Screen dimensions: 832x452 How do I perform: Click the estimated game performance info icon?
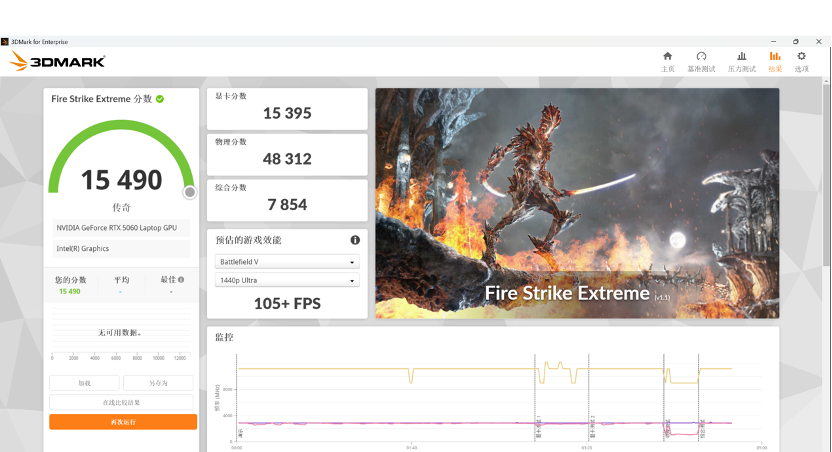point(355,240)
